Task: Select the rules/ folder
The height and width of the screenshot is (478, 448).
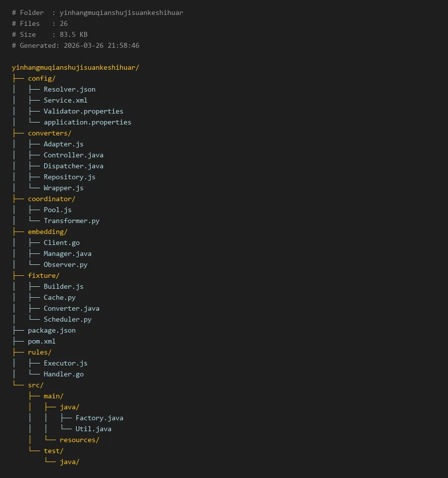Action: pos(39,352)
